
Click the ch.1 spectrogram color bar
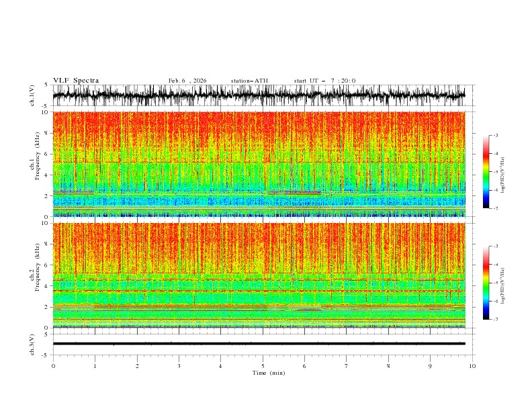pos(486,171)
